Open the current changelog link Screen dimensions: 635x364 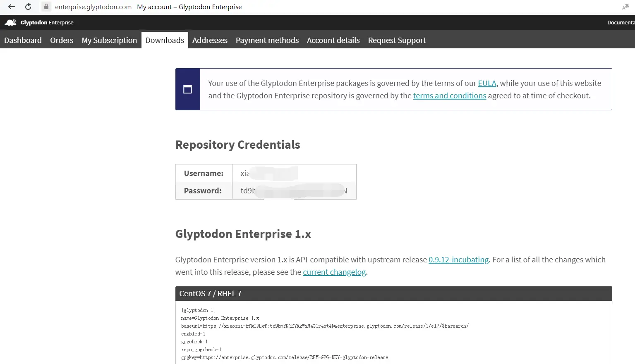[334, 272]
